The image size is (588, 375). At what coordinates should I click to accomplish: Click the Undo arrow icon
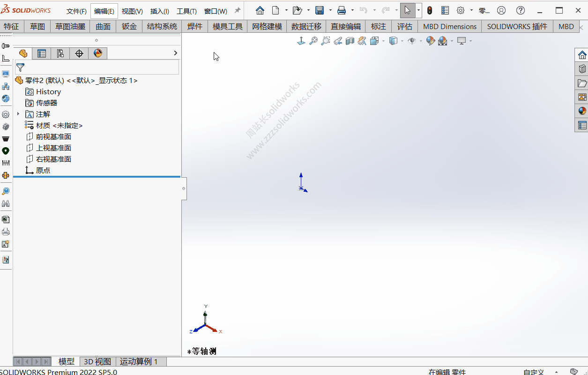coord(364,10)
